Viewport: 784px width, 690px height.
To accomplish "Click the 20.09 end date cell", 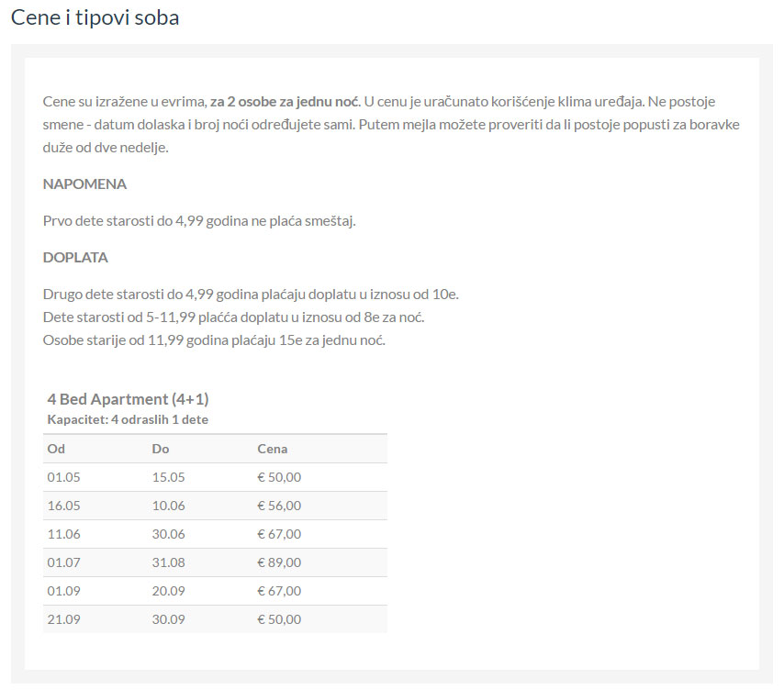I will (169, 591).
